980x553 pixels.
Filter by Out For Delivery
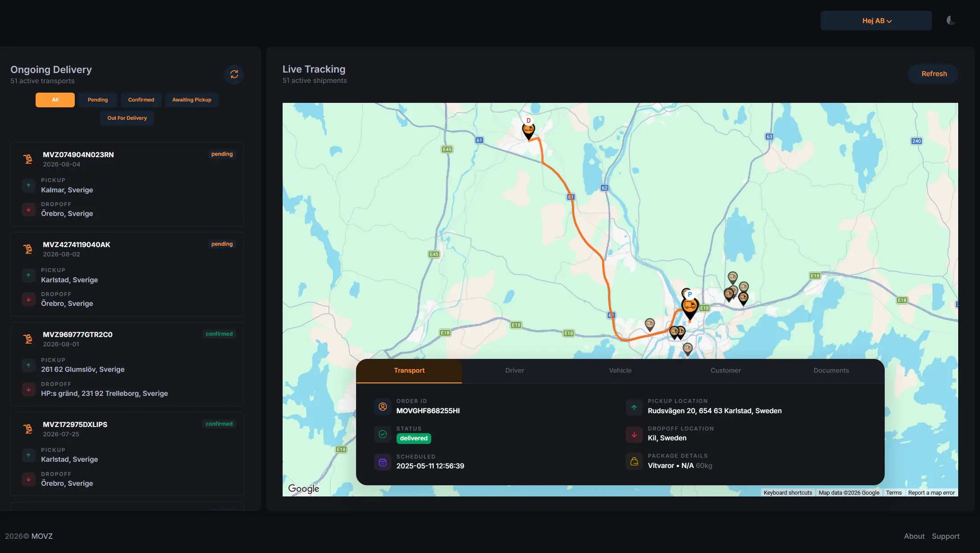coord(127,118)
